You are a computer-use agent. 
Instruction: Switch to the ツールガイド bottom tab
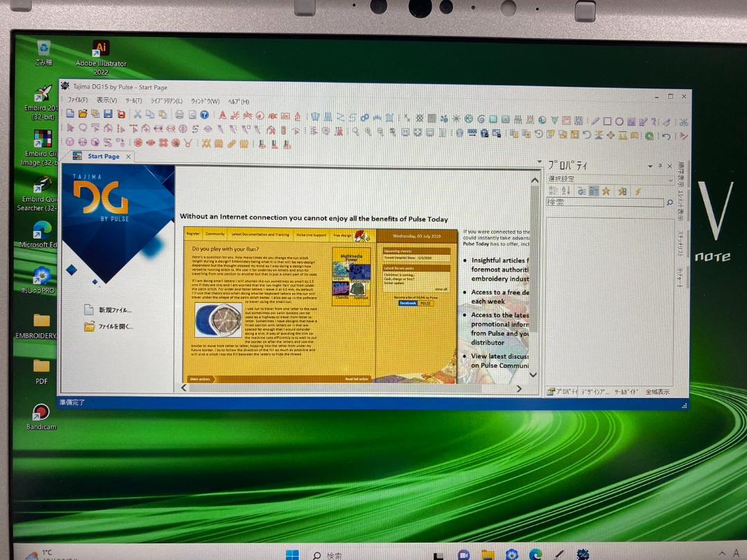click(625, 392)
